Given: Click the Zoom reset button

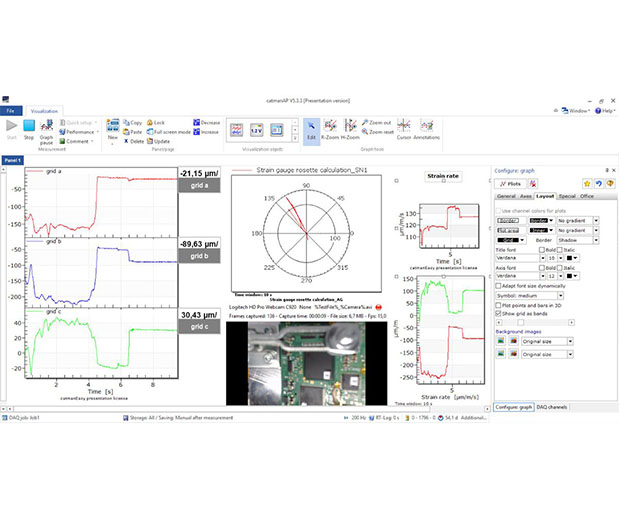Looking at the screenshot, I should pyautogui.click(x=380, y=132).
